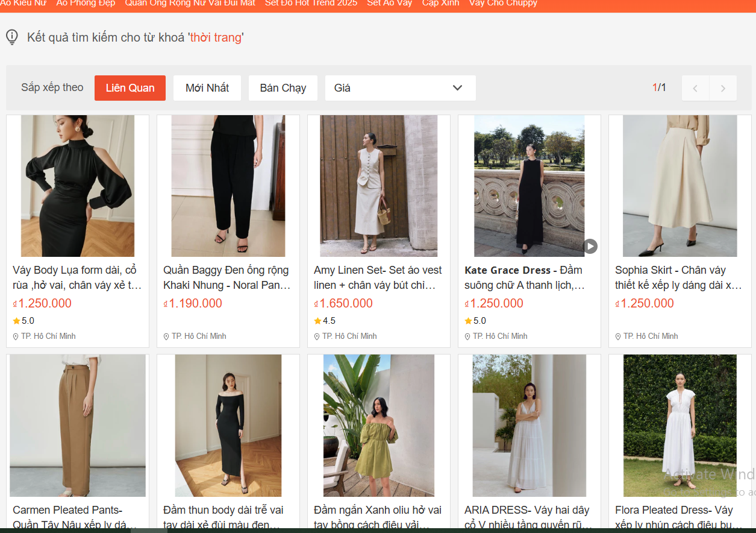Screen dimensions: 756x533
Task: Sort by Liên Quan
Action: [x=130, y=88]
